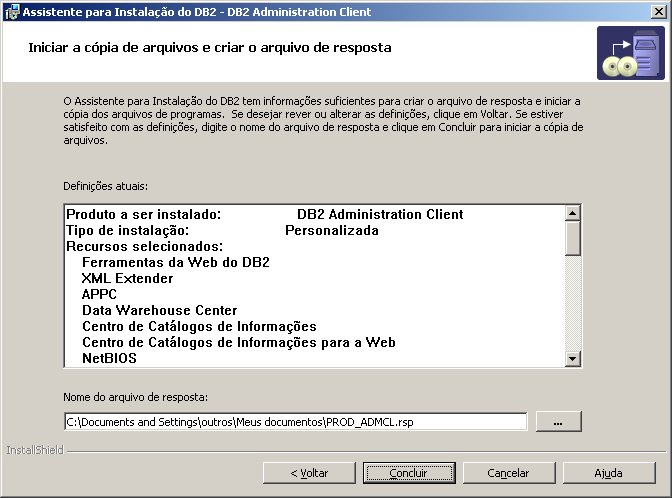Click the scroll up arrow in settings list

click(573, 213)
